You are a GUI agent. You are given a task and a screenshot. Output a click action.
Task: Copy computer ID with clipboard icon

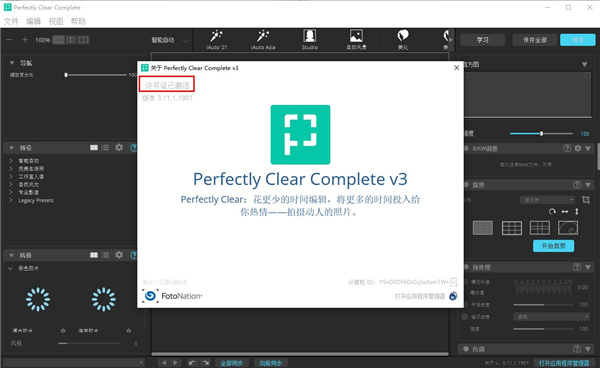point(454,282)
